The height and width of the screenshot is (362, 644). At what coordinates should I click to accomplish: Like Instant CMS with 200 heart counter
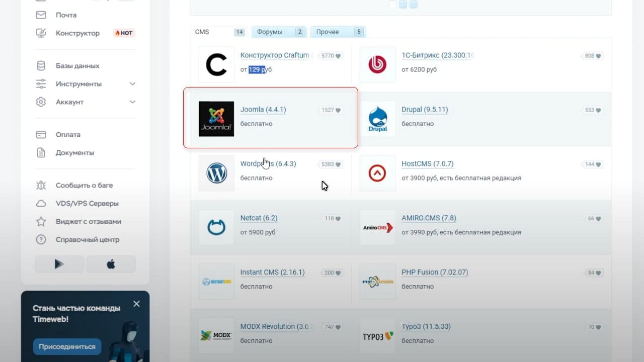coord(333,273)
